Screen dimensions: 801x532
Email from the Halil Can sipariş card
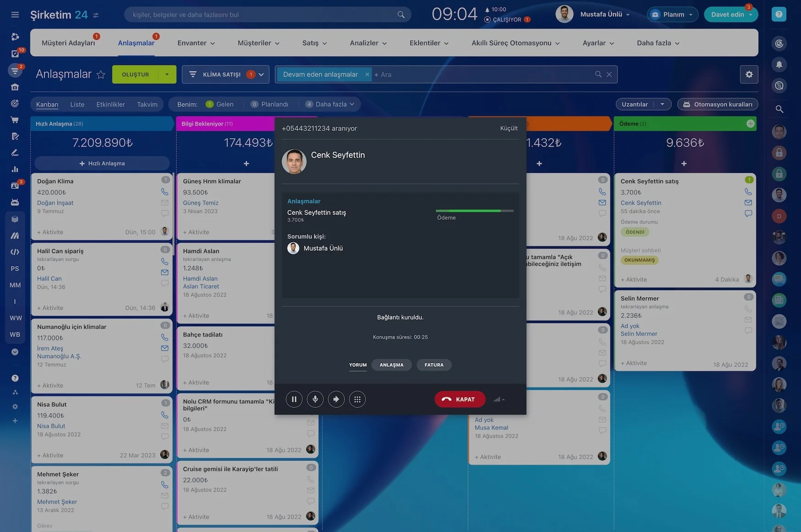(165, 272)
